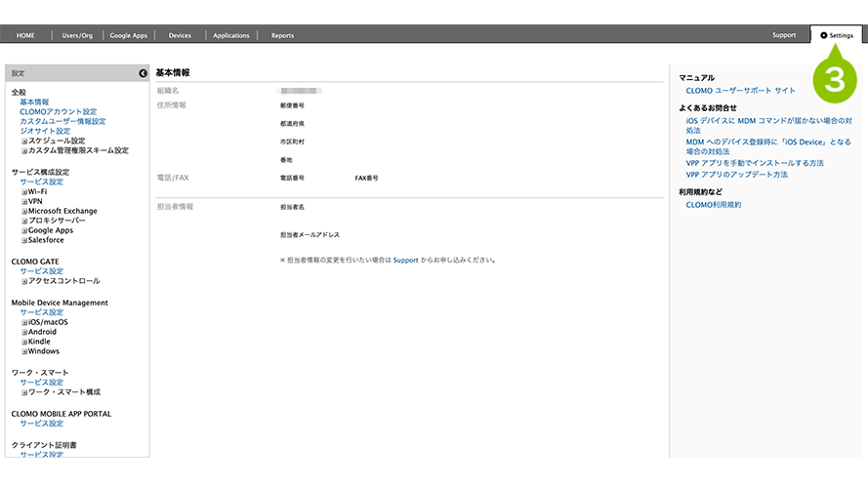Click the 担当者メールアドレス field label

[310, 235]
